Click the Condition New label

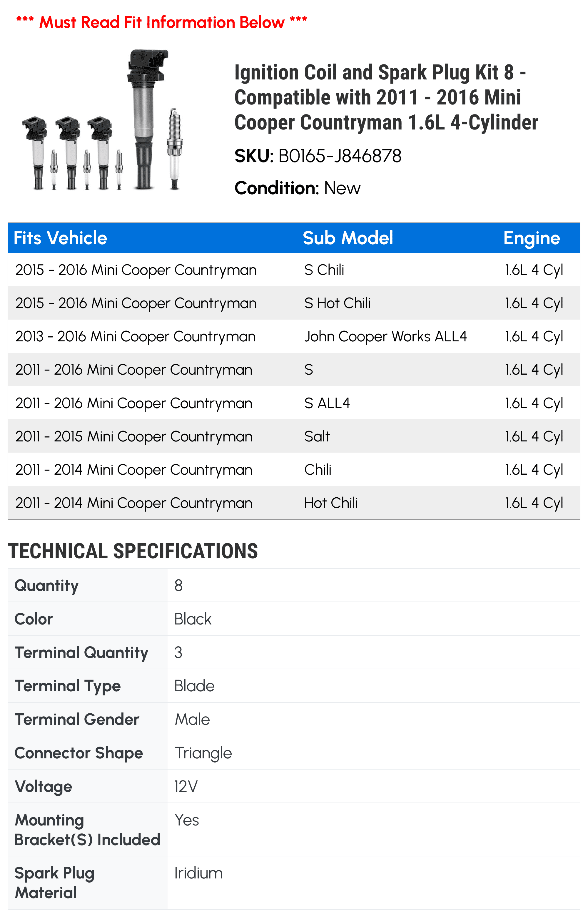[x=298, y=188]
